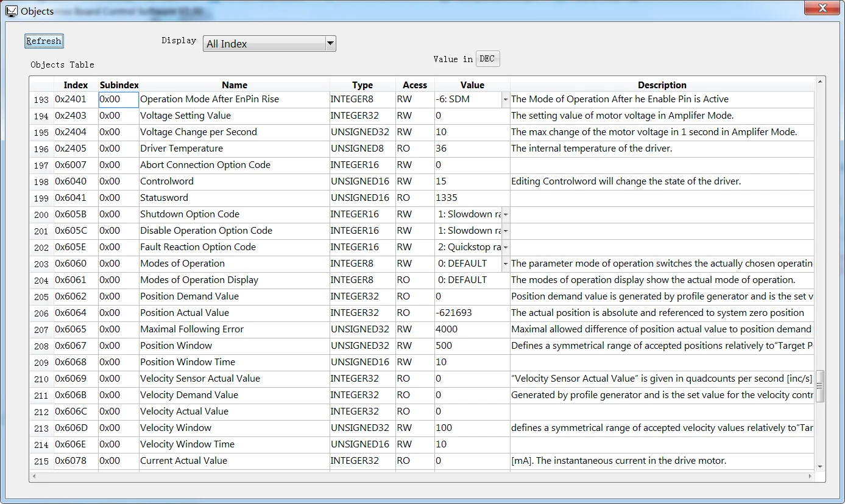Open the Display combo box showing All Index
Viewport: 845px width, 504px height.
pyautogui.click(x=269, y=43)
